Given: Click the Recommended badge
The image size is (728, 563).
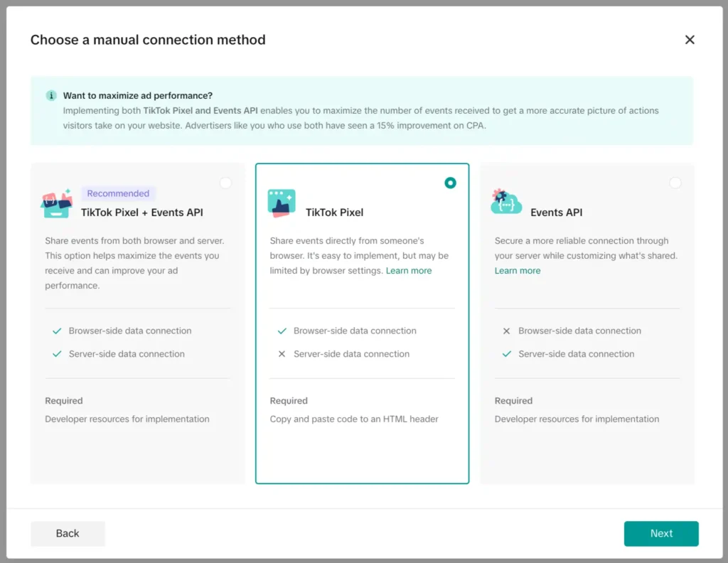Looking at the screenshot, I should [118, 193].
